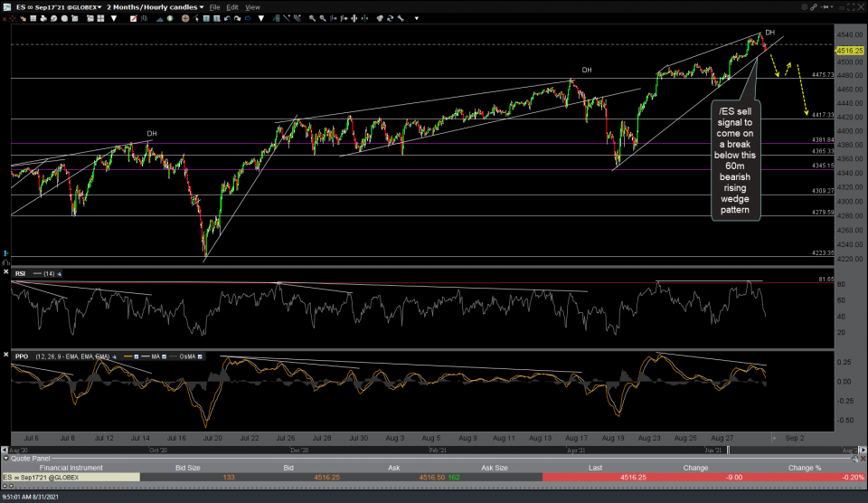
Task: Toggle the MA line checkbox in PPO
Action: click(164, 356)
